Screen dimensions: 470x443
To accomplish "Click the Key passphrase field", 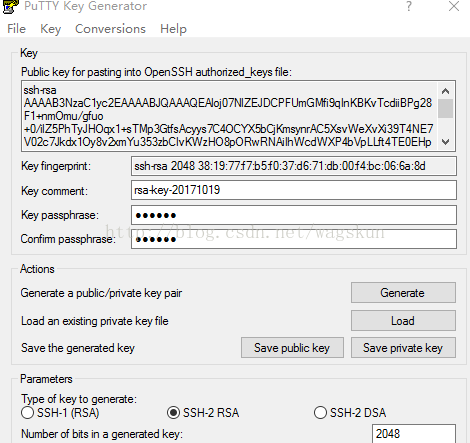I will click(x=294, y=215).
